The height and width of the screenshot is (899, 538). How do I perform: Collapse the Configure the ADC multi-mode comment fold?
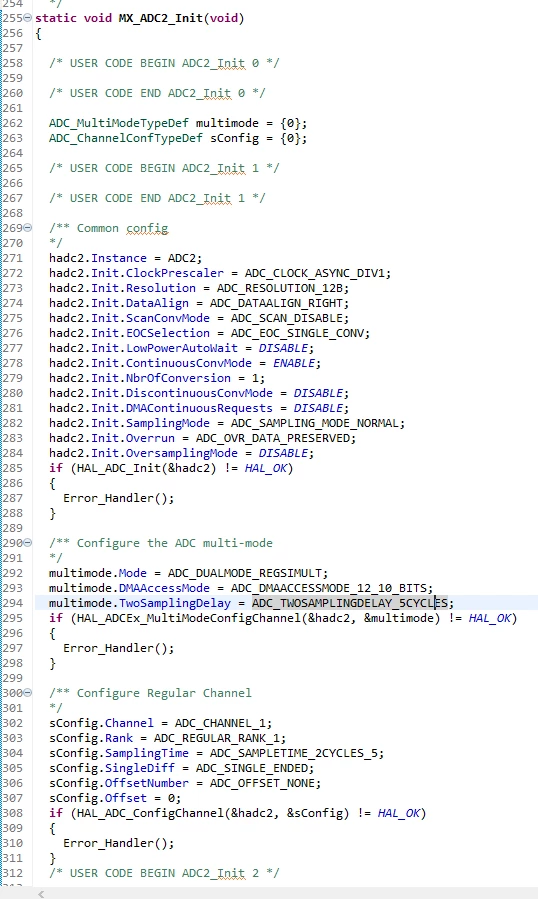pyautogui.click(x=28, y=542)
